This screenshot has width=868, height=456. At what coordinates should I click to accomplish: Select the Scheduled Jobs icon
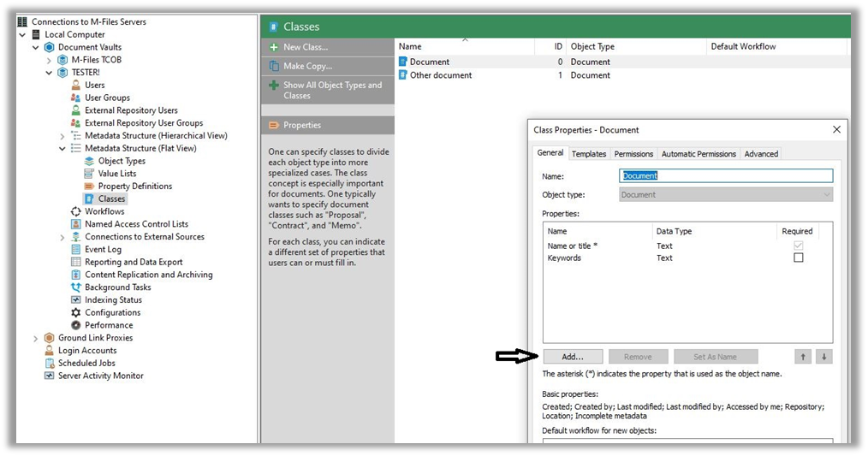pos(50,363)
